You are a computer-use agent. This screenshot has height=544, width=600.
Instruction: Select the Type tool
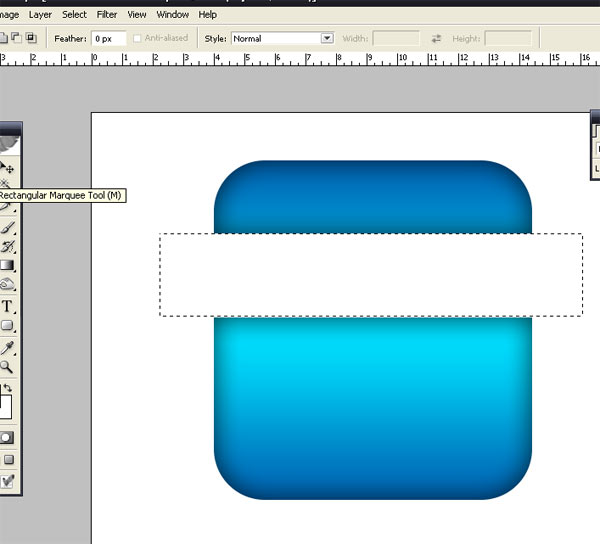7,306
